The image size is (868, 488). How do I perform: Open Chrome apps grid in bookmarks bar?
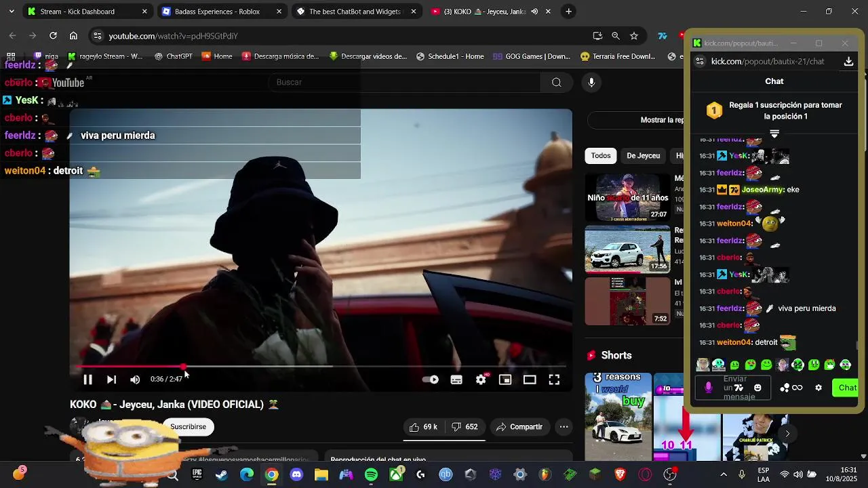pos(11,56)
